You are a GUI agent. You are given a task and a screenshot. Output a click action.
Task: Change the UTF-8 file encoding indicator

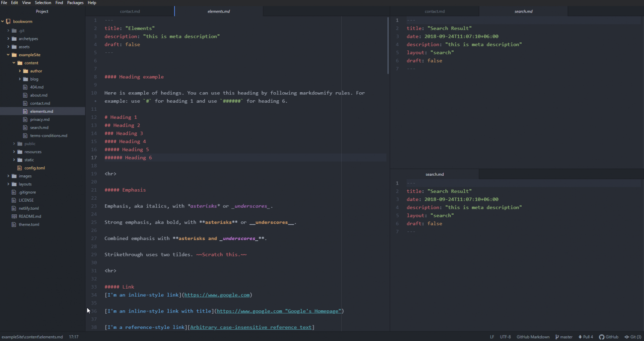505,337
